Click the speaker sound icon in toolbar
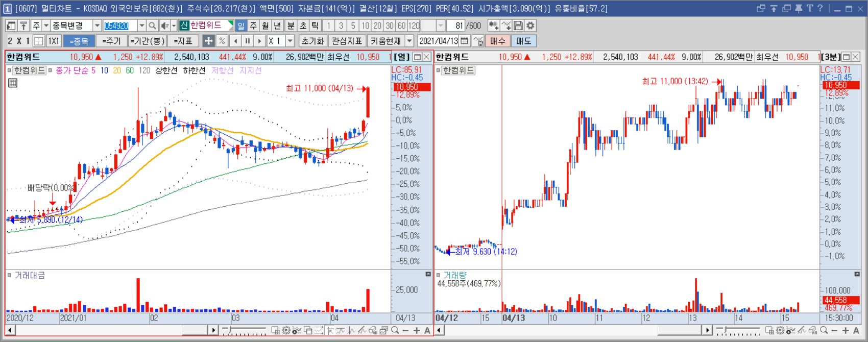 tap(165, 26)
